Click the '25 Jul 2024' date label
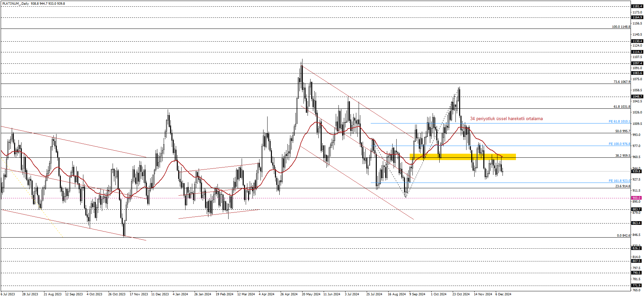Image resolution: width=644 pixels, height=298 pixels. 374,294
